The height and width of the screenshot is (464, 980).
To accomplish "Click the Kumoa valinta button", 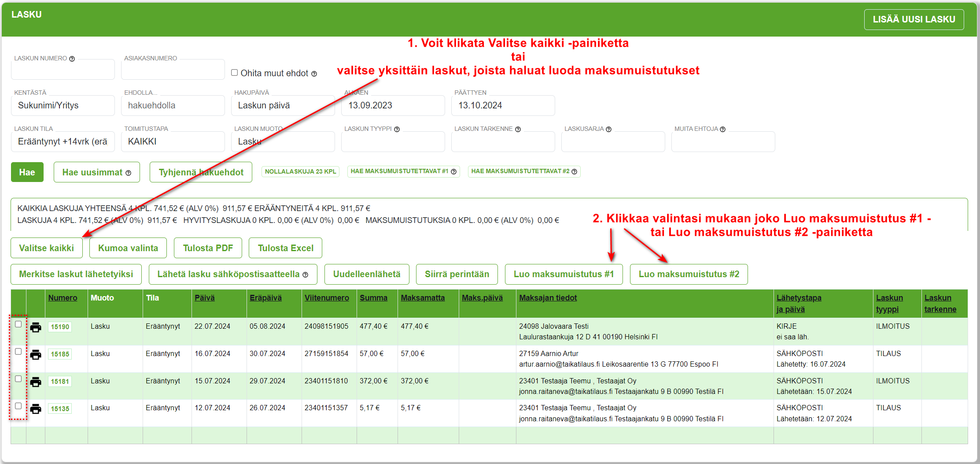I will tap(128, 248).
